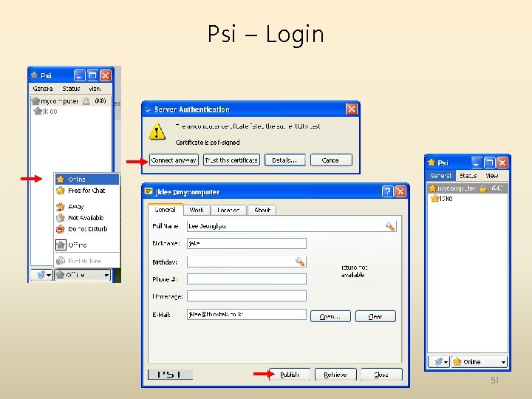Click Publish button in vCard dialog

click(290, 375)
